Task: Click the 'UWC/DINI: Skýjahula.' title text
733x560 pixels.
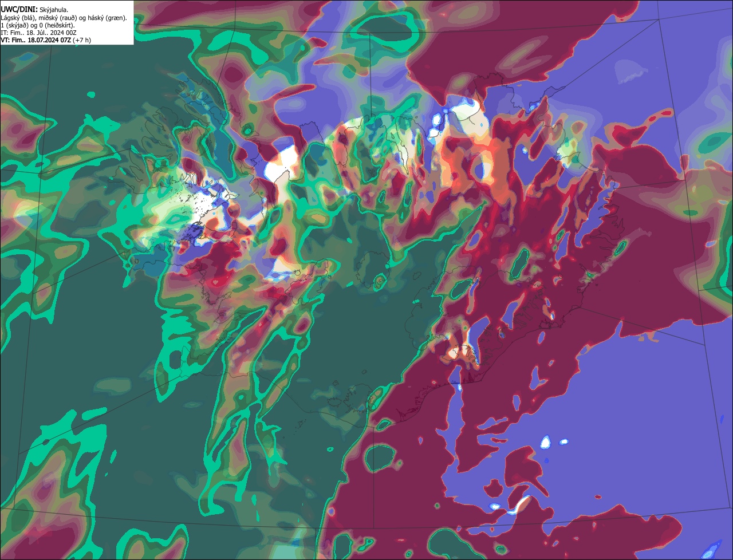Action: pyautogui.click(x=35, y=10)
